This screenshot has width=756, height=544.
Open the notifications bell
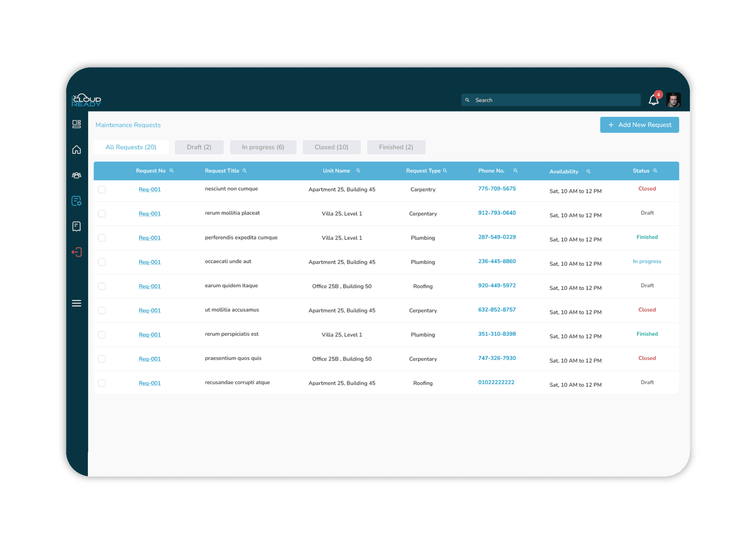pyautogui.click(x=653, y=100)
